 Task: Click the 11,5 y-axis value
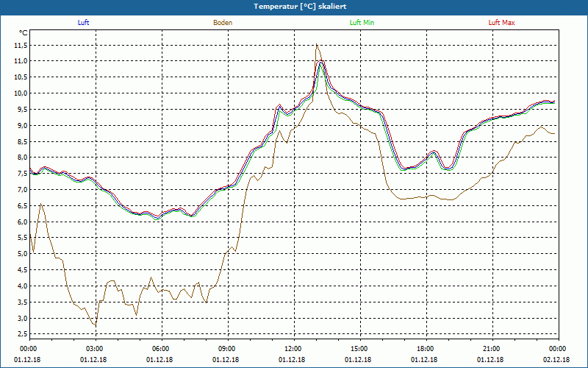point(21,45)
